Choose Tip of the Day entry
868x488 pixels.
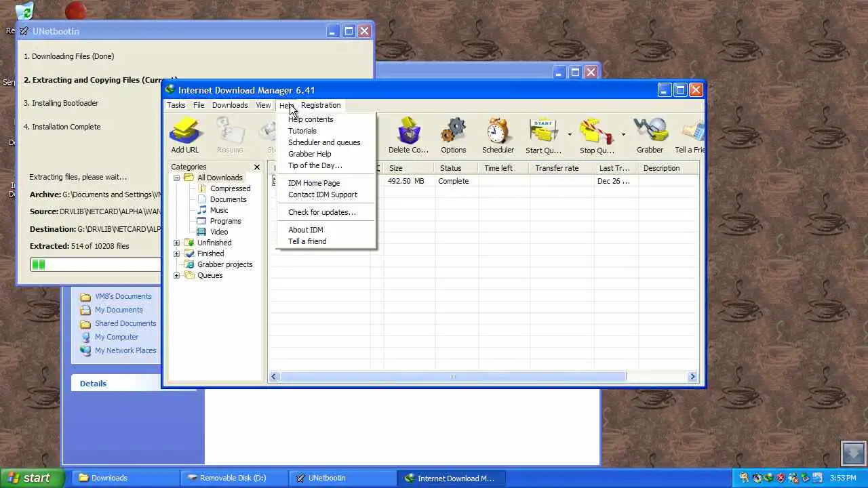[x=326, y=165]
